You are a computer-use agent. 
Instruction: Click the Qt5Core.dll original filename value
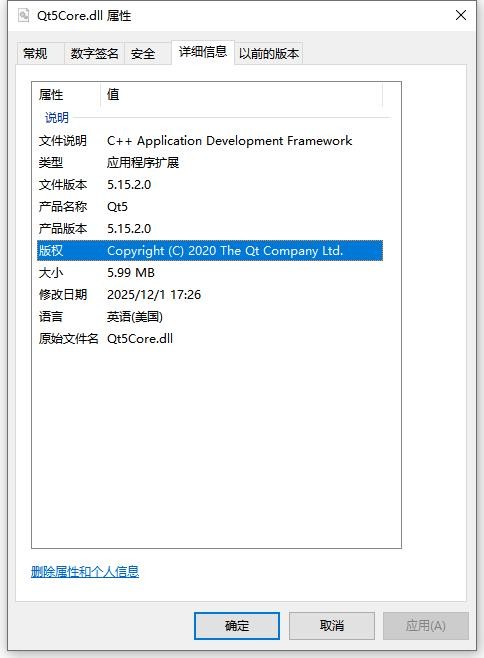point(140,339)
